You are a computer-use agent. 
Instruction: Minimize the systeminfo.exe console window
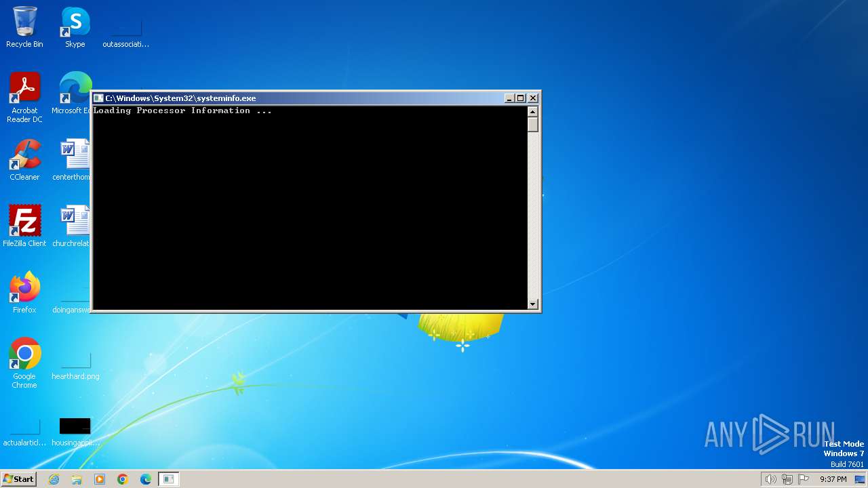(x=509, y=98)
